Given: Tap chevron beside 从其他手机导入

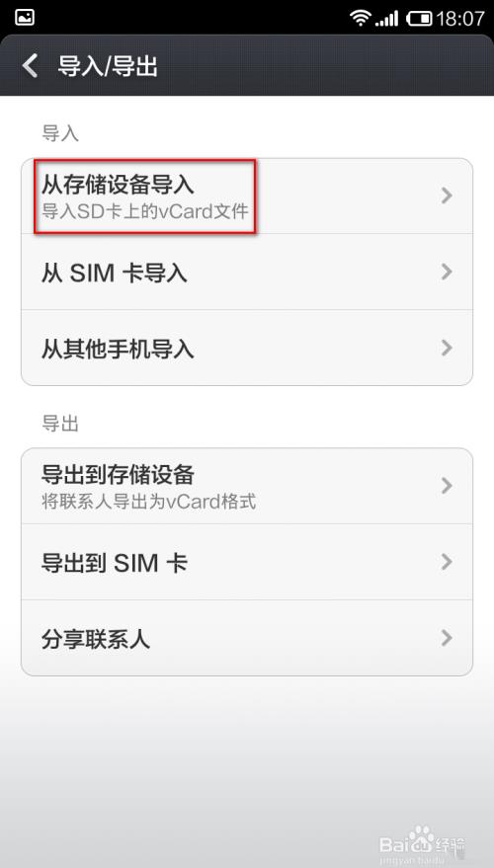Looking at the screenshot, I should pos(447,348).
